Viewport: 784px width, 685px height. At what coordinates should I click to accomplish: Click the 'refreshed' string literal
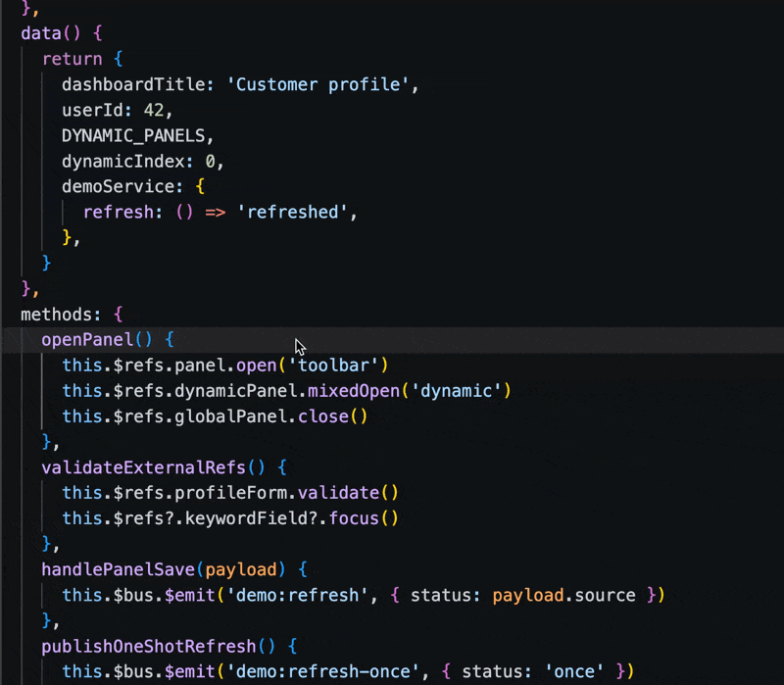pyautogui.click(x=292, y=212)
